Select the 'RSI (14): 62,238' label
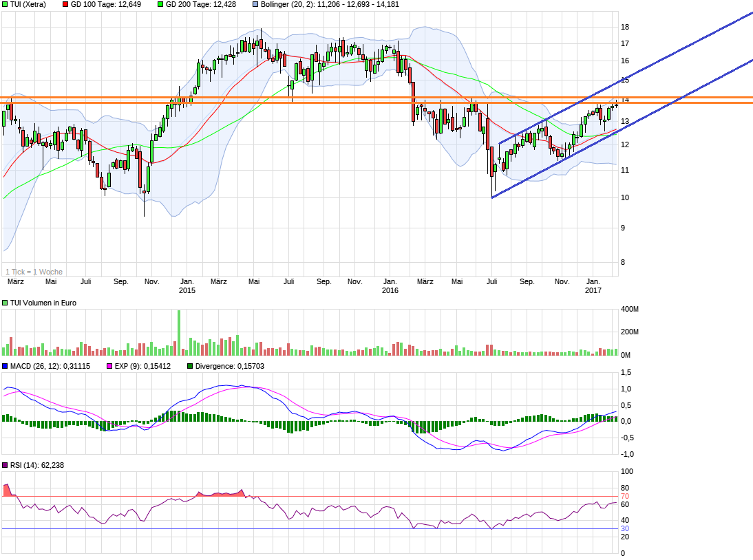The width and height of the screenshot is (753, 560). (x=37, y=465)
